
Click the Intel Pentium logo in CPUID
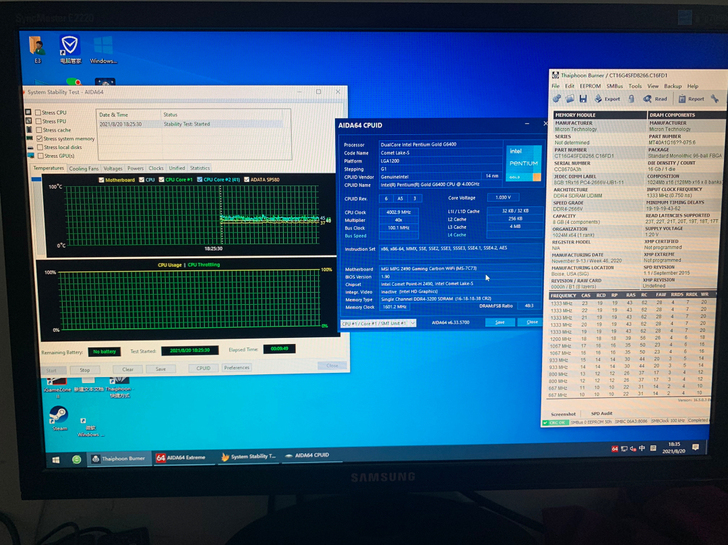[523, 163]
